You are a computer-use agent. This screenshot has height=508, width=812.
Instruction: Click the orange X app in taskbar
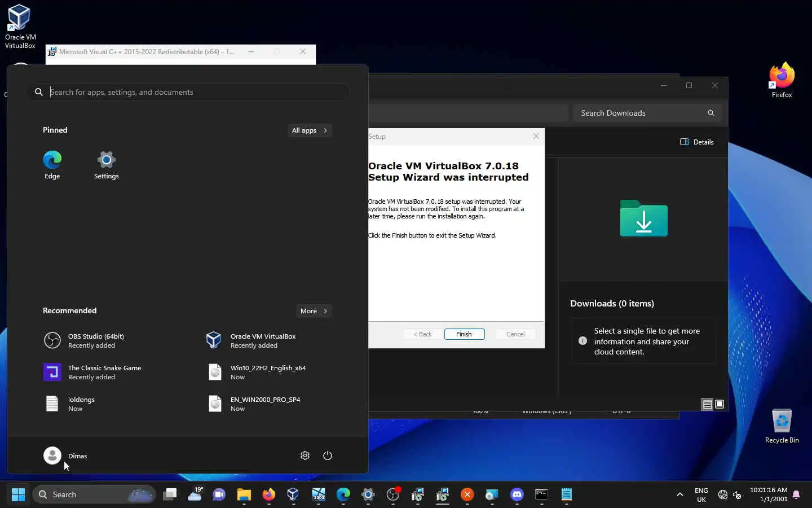(467, 494)
